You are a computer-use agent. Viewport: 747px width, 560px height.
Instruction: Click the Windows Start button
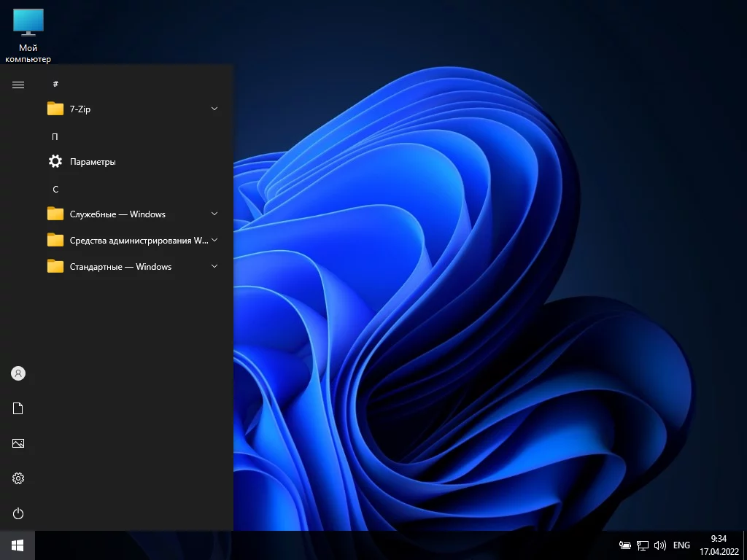[18, 545]
